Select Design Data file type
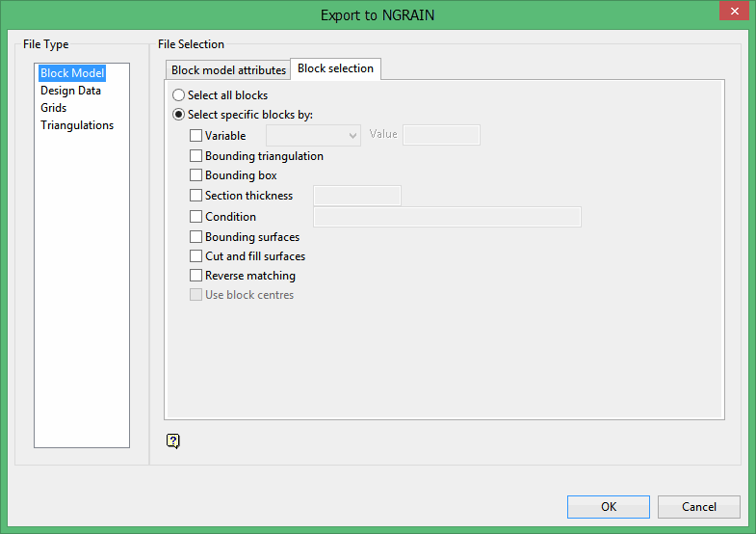This screenshot has height=534, width=756. (x=71, y=91)
